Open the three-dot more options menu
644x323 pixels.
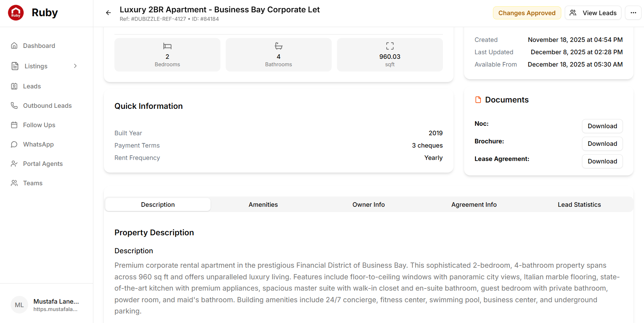(x=633, y=13)
